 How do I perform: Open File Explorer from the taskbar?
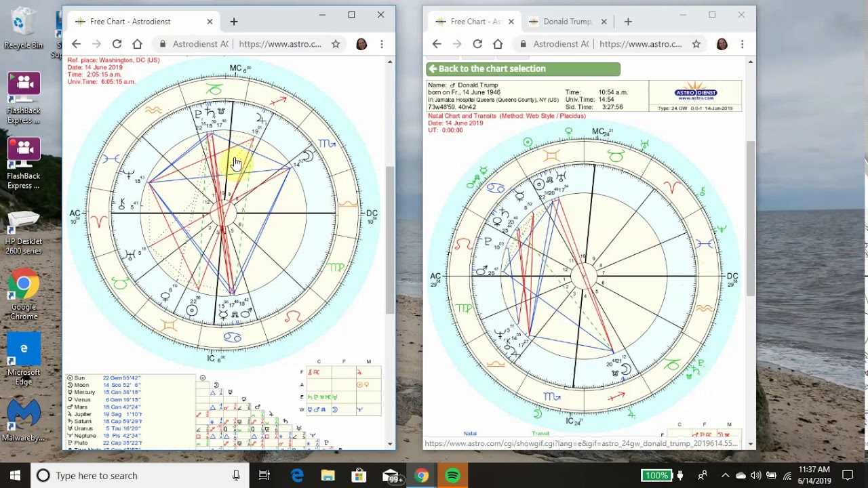[328, 475]
